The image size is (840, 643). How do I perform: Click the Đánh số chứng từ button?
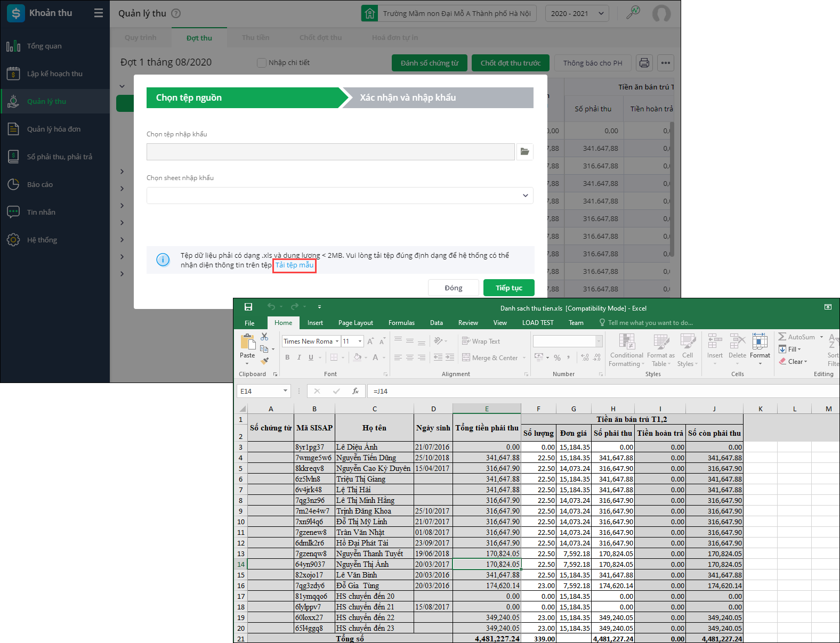[x=430, y=63]
